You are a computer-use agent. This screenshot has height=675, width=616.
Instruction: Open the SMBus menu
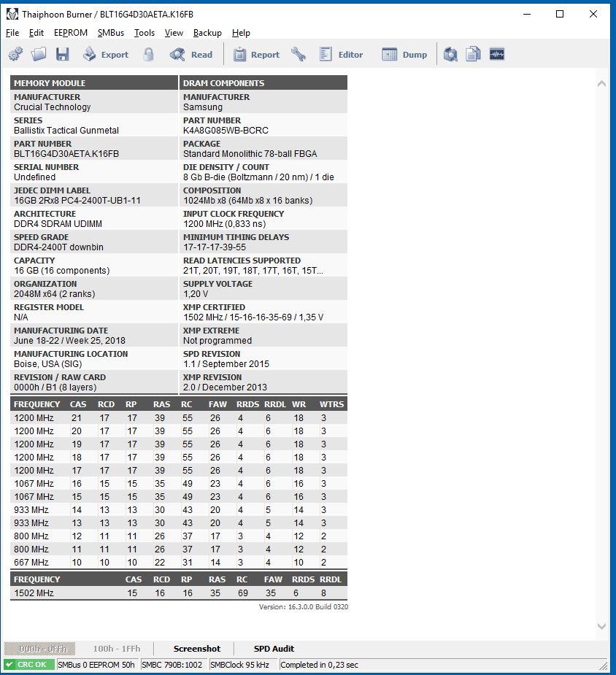(111, 33)
